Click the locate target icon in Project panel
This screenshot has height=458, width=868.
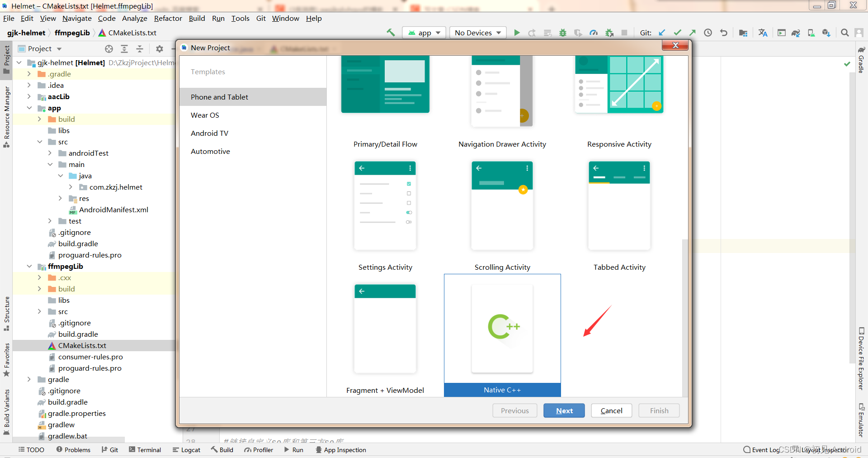pyautogui.click(x=109, y=48)
